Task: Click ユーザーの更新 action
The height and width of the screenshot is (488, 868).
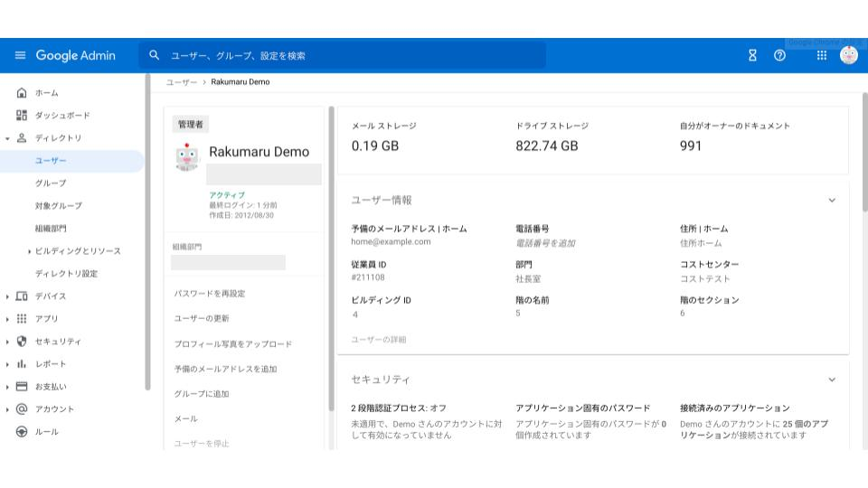Action: pyautogui.click(x=202, y=319)
